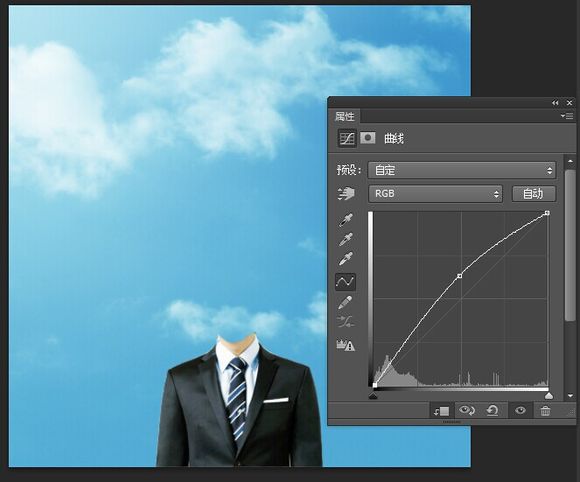
Task: Select the pencil draw curve tool
Action: pos(345,303)
